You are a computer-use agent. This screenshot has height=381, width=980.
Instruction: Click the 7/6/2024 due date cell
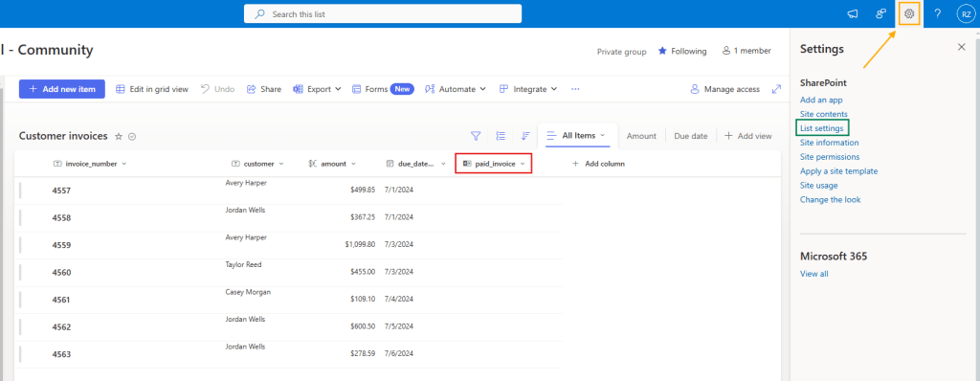point(399,353)
